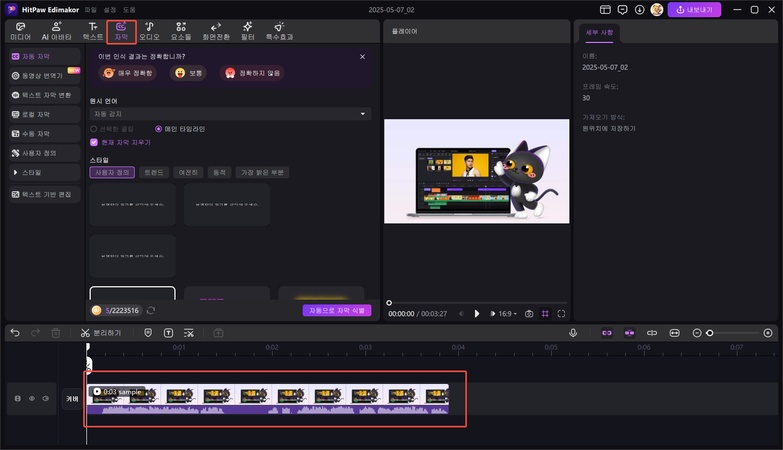Select the 화면전환 (Transitions) icon
This screenshot has width=783, height=450.
(x=216, y=31)
